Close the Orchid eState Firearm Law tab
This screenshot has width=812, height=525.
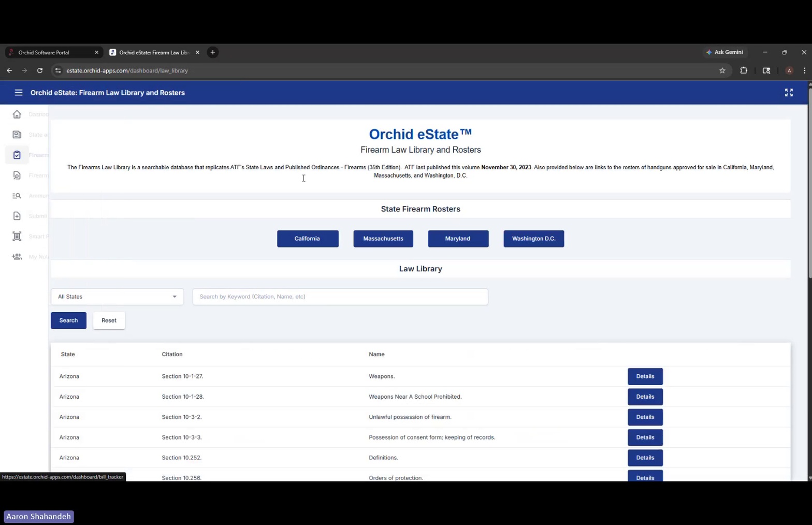coord(197,52)
